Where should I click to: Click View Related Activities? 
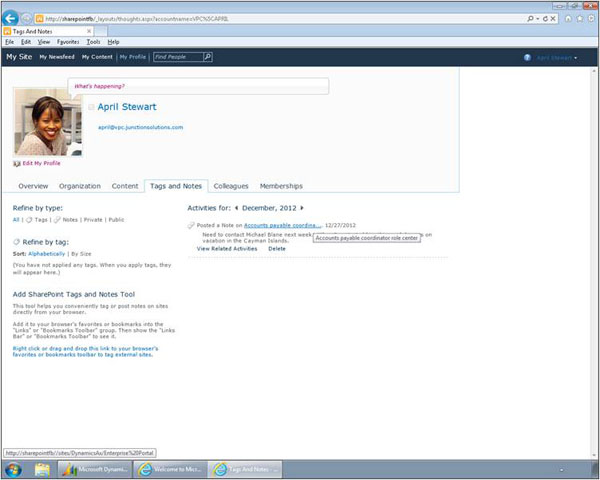(227, 249)
